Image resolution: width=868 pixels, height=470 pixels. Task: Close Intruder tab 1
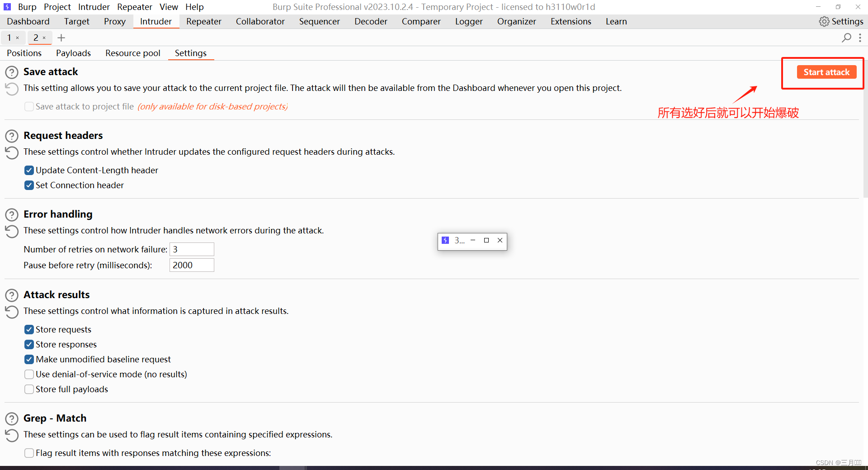coord(18,38)
